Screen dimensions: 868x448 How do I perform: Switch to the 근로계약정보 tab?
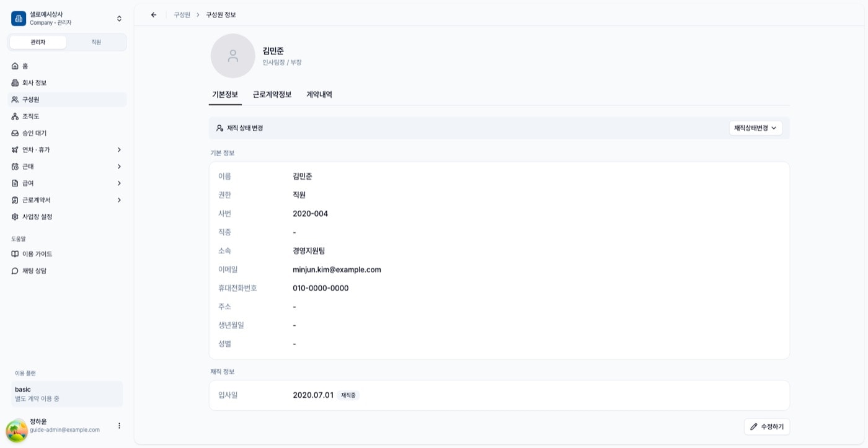(x=272, y=94)
